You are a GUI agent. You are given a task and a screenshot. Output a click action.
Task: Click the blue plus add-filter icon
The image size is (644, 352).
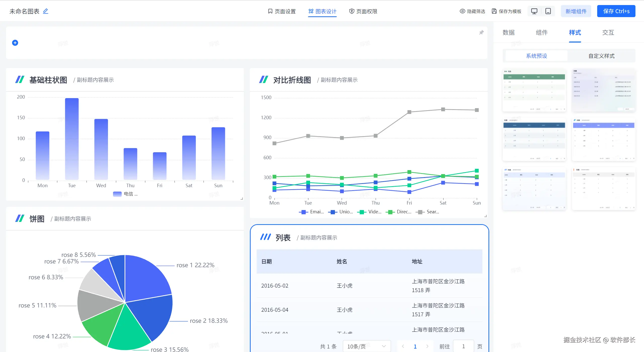pyautogui.click(x=15, y=43)
